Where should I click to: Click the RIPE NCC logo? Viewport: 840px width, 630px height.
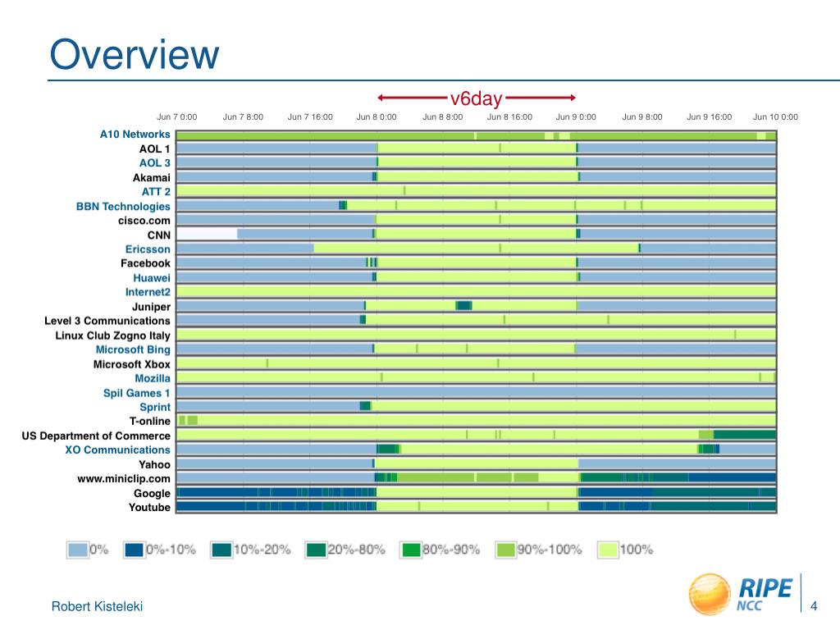point(741,594)
